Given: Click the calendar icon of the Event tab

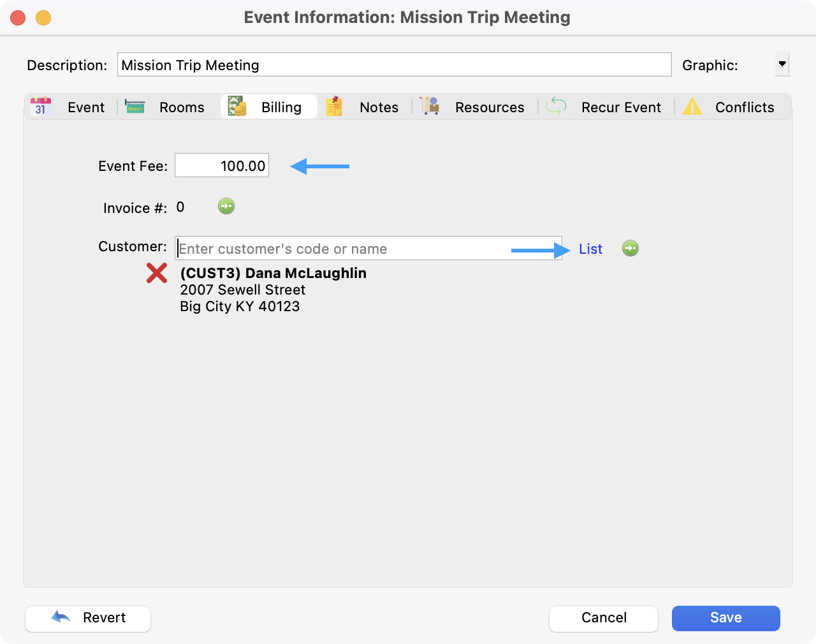Looking at the screenshot, I should (x=41, y=106).
